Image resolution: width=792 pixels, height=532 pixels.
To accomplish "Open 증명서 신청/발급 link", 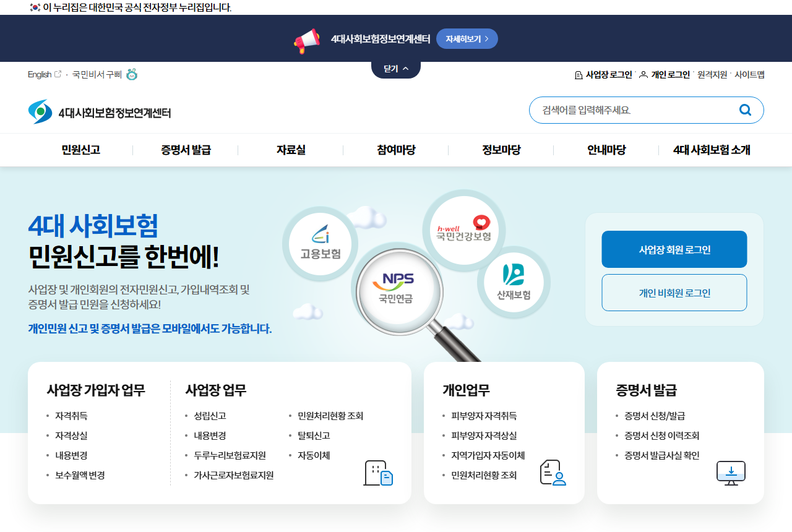I will 655,416.
